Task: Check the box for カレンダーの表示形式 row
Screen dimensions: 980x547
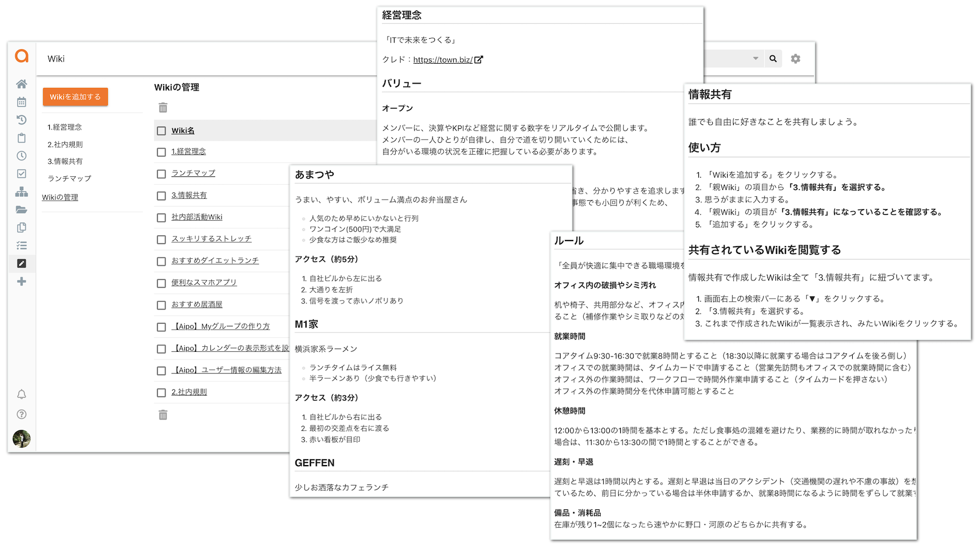Action: (x=162, y=349)
